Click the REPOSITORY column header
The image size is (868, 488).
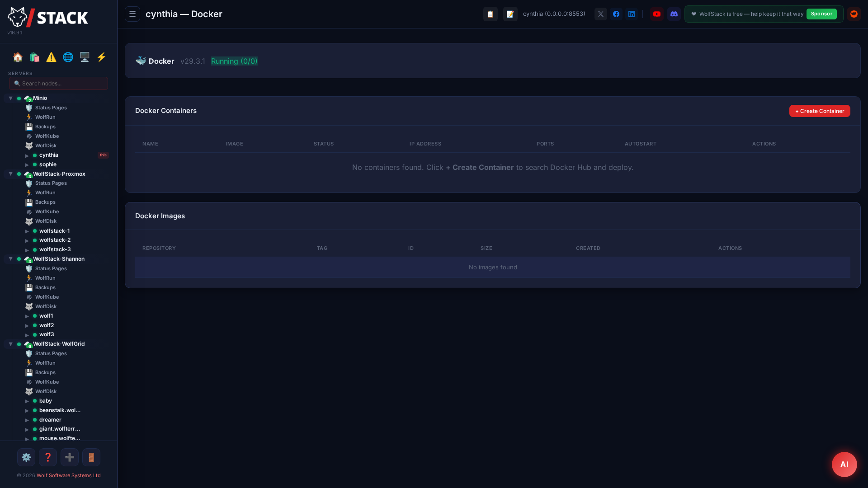tap(159, 248)
